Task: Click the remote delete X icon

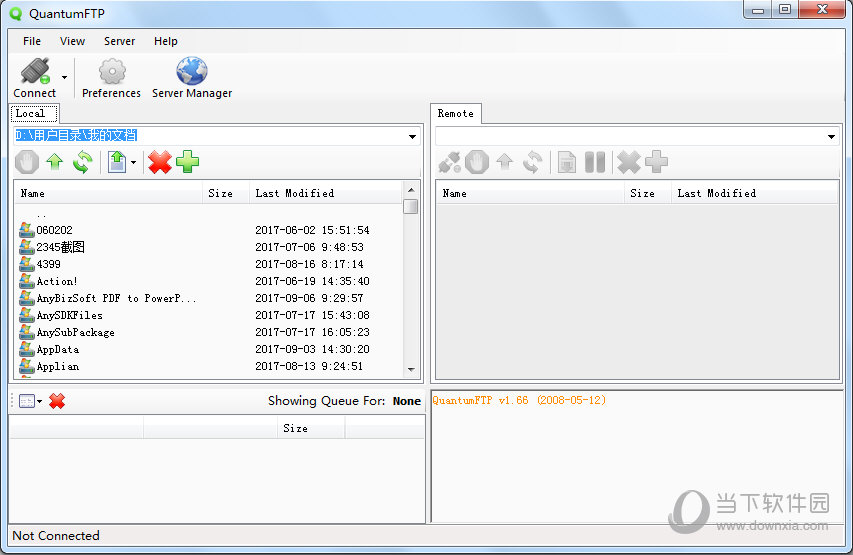Action: point(629,162)
